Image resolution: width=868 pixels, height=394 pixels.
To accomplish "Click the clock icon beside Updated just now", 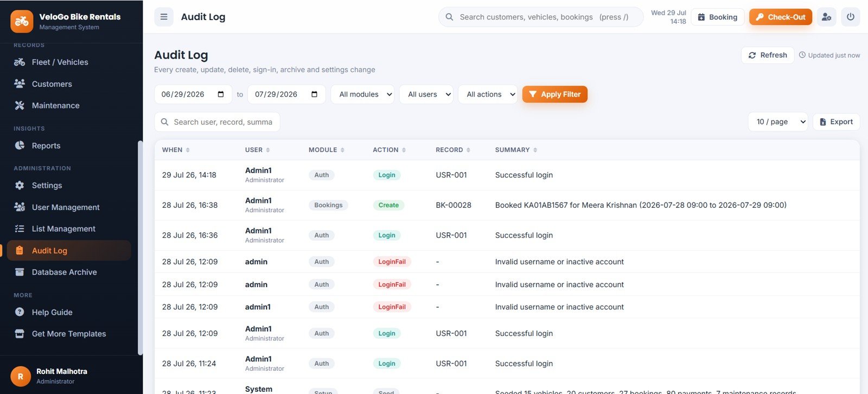I will point(802,55).
